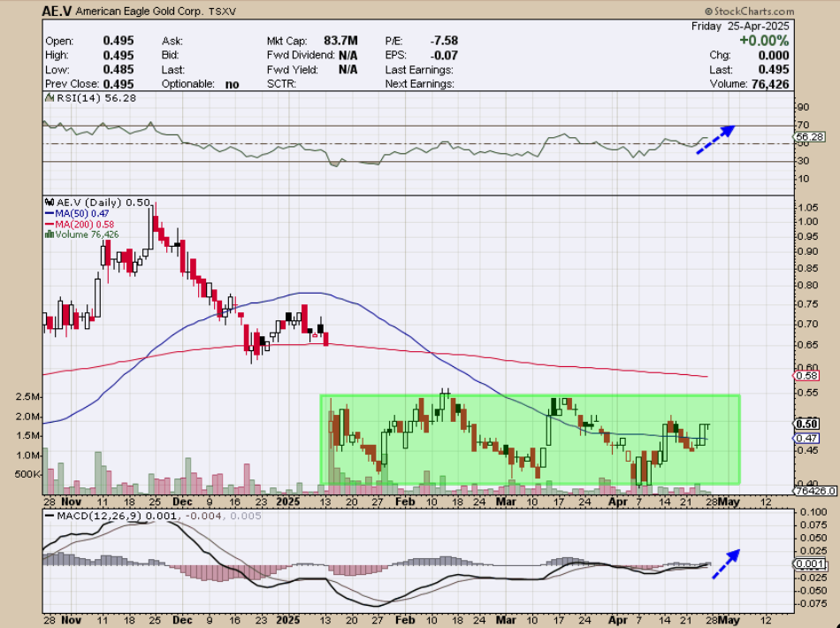Select the Fwd Dividend N/A value

347,55
